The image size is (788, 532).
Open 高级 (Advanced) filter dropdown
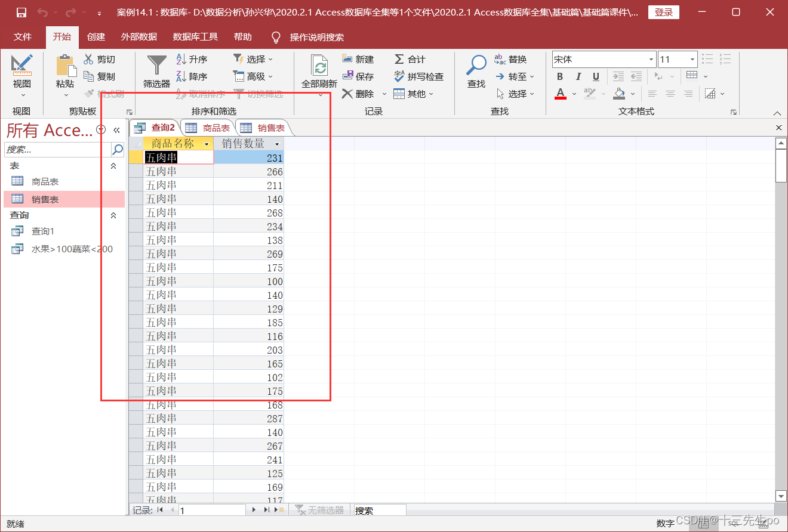[253, 76]
